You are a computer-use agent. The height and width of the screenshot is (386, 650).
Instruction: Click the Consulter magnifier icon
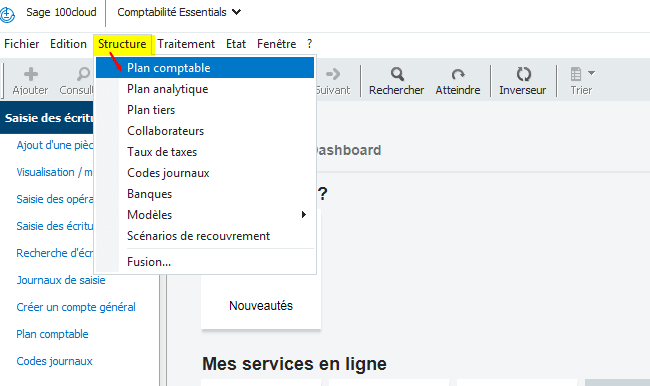click(84, 74)
